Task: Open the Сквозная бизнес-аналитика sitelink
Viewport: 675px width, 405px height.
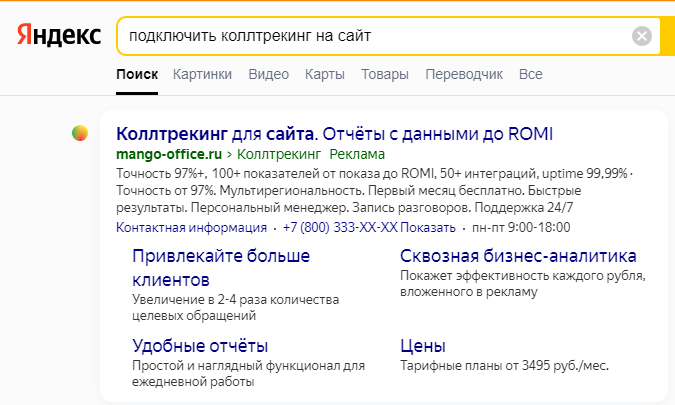Action: tap(518, 256)
